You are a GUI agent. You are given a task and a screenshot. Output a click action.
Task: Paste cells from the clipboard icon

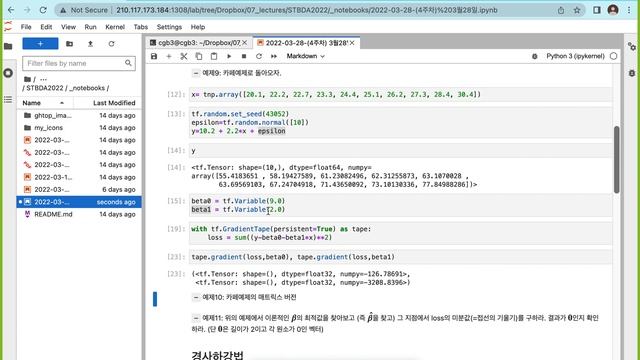pyautogui.click(x=214, y=56)
